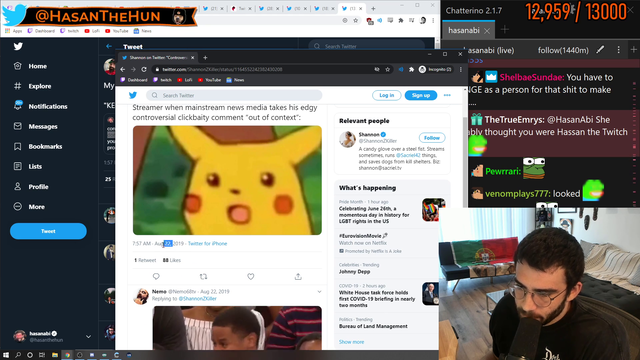Open the Bureau of Land Management trend
The width and height of the screenshot is (640, 360).
(x=373, y=326)
